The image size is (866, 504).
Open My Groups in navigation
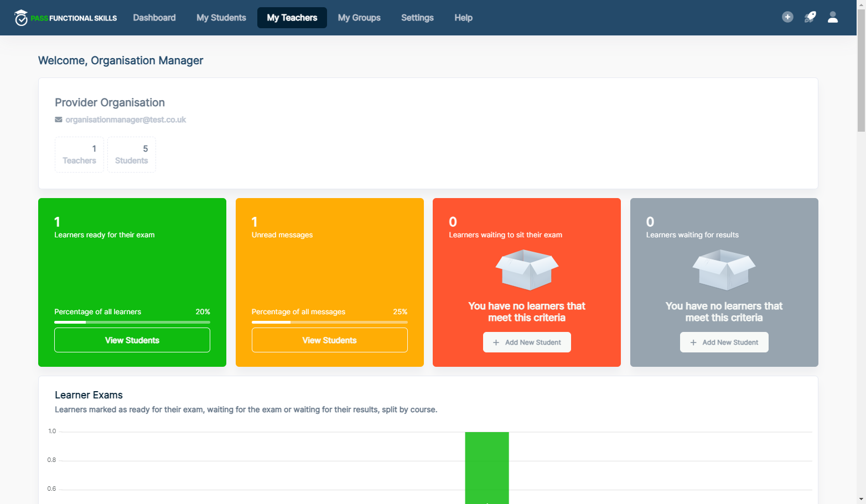point(359,18)
